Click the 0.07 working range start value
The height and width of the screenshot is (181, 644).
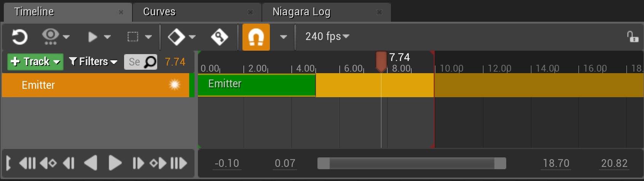point(285,163)
